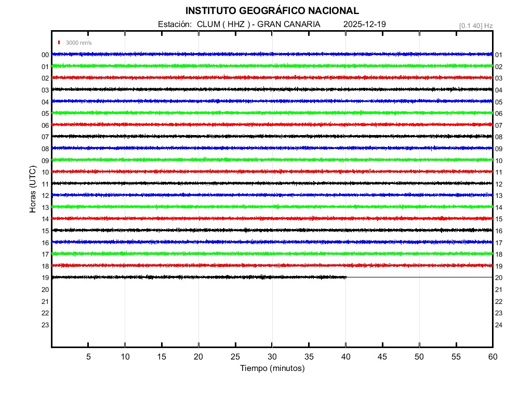Click the 5 minute tick label
532x399 pixels.
88,357
